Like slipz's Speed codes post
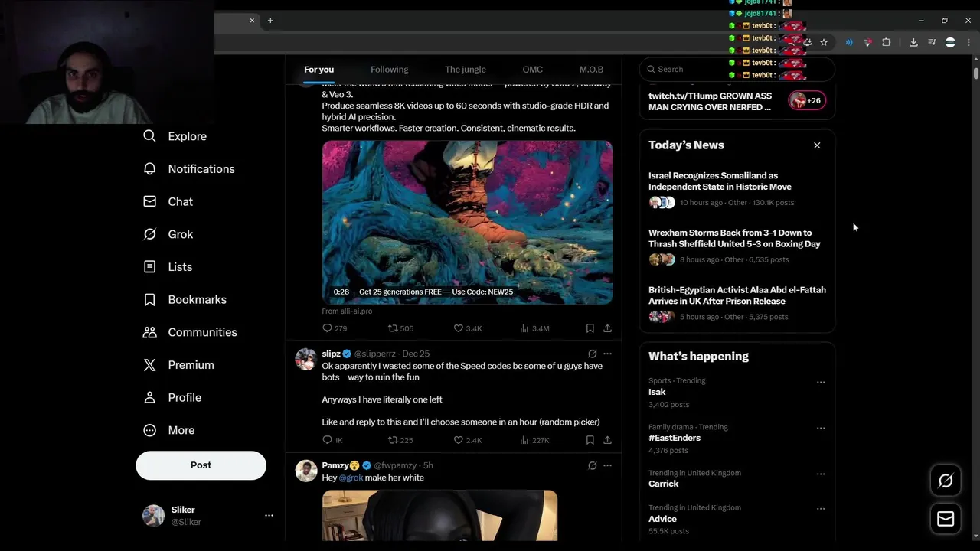 click(468, 440)
